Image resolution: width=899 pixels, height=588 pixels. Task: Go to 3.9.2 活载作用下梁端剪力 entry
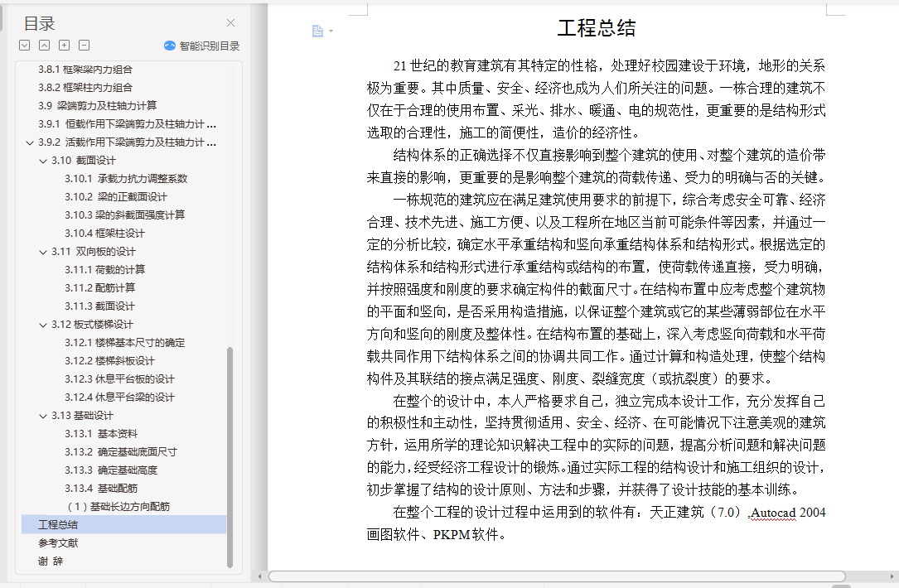128,142
